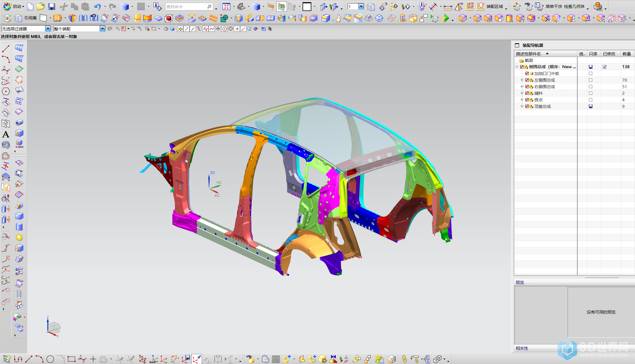635x364 pixels.
Task: Select the Arc curve tool
Action: [x=6, y=59]
